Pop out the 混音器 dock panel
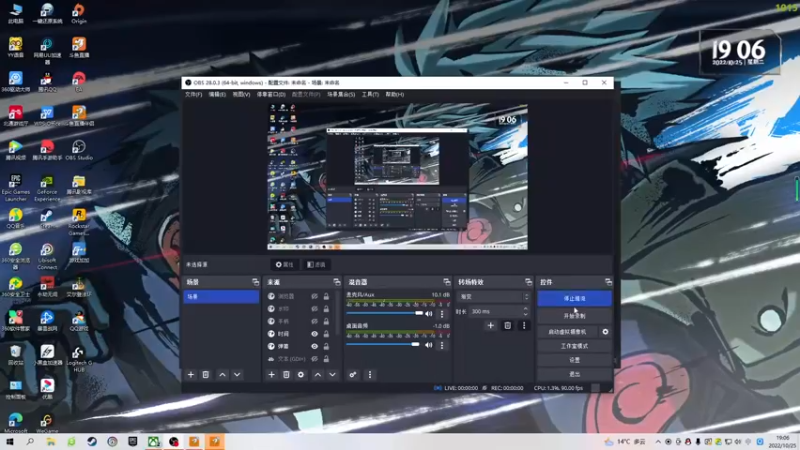This screenshot has width=800, height=450. pyautogui.click(x=447, y=282)
